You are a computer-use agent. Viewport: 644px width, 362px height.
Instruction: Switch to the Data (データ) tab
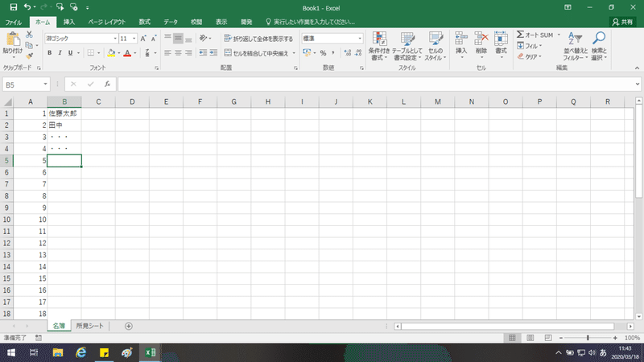click(x=171, y=22)
